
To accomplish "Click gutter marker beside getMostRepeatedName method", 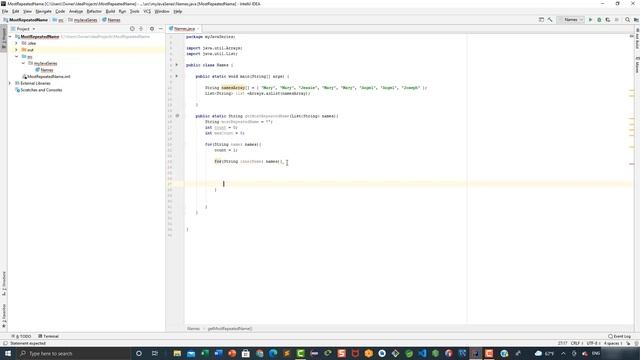I will click(x=177, y=116).
